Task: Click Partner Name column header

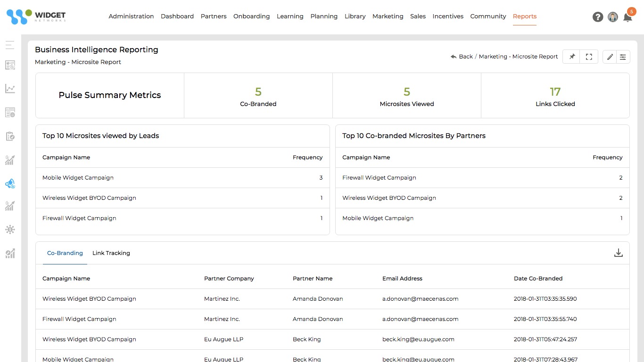Action: [313, 279]
